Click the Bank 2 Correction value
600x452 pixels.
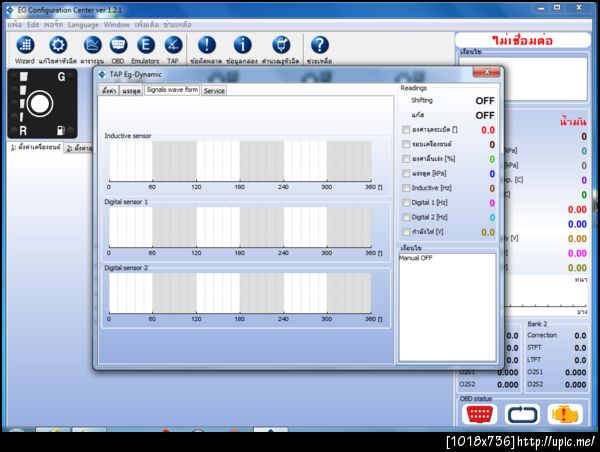click(x=580, y=336)
